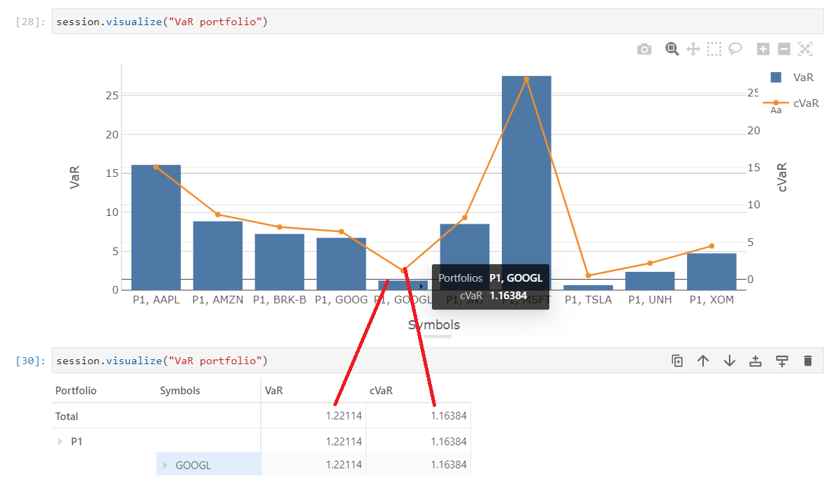Insert a new cell below
831x504 pixels.
[x=781, y=361]
